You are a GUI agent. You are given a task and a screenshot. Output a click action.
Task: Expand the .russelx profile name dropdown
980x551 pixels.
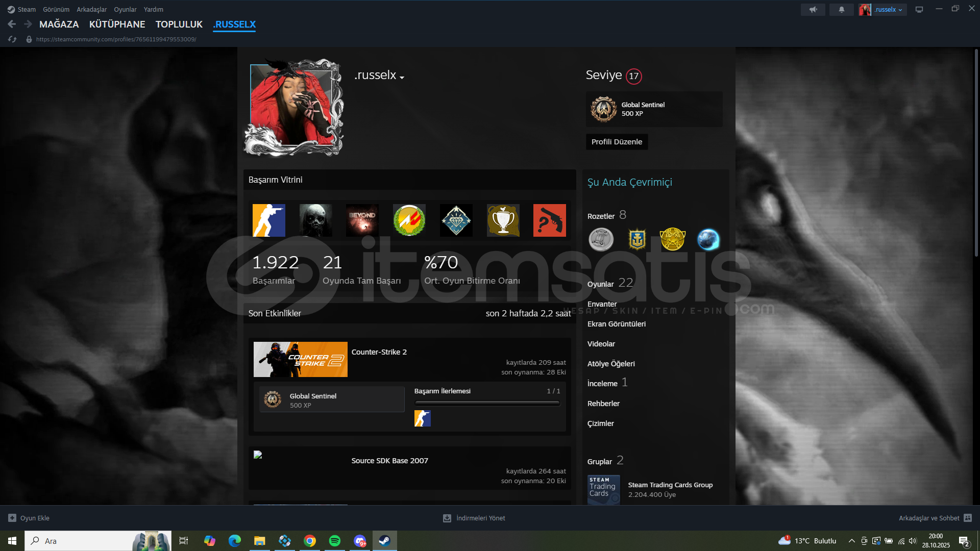pos(402,78)
